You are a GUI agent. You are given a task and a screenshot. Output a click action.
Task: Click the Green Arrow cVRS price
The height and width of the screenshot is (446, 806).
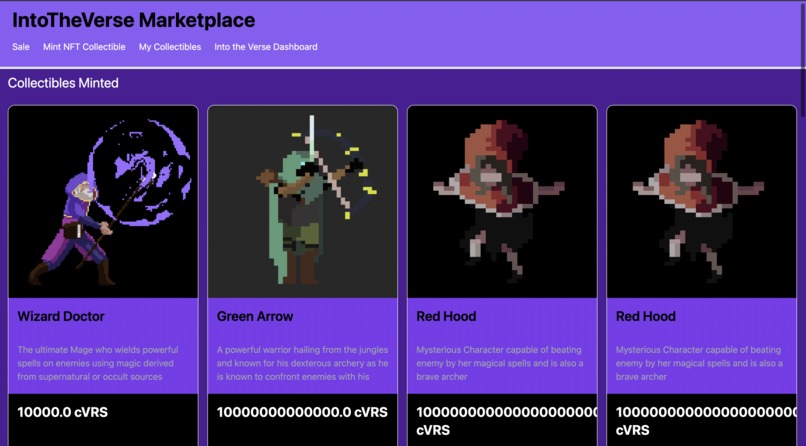pyautogui.click(x=302, y=413)
